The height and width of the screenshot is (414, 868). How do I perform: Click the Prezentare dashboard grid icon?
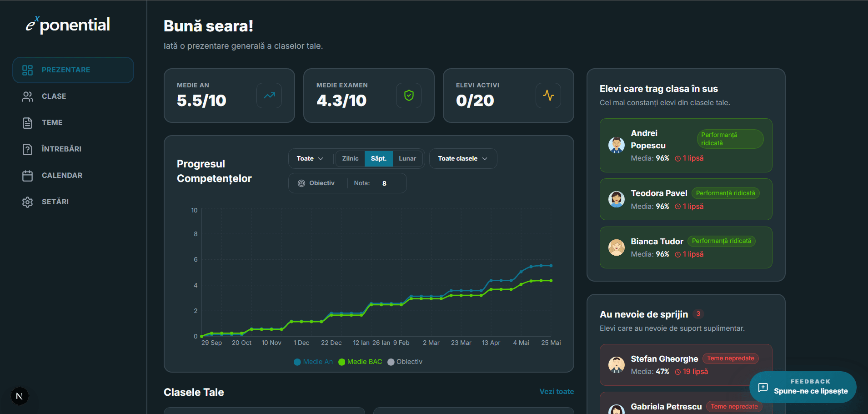point(28,70)
